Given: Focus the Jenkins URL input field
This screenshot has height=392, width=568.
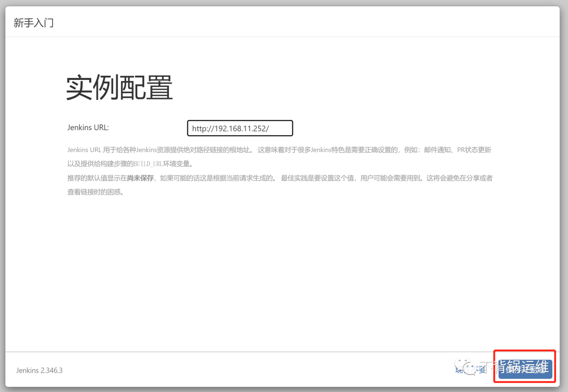Looking at the screenshot, I should (x=240, y=128).
